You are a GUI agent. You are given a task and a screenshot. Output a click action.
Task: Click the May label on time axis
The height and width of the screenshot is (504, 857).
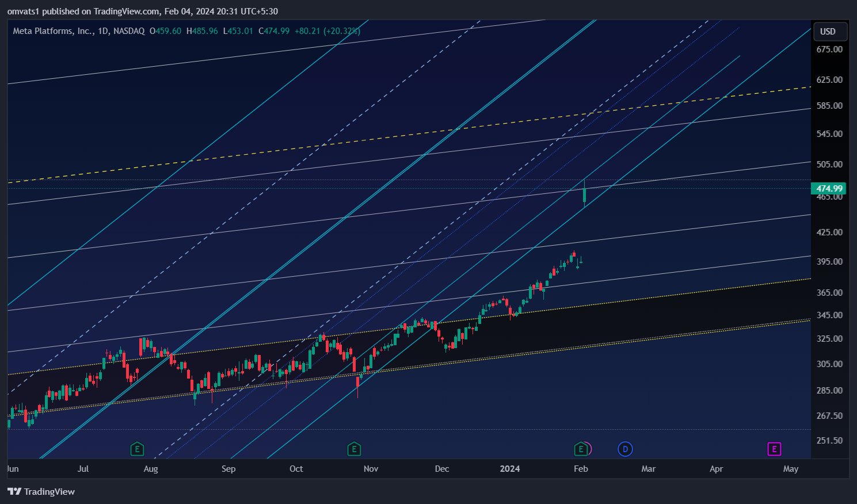tap(791, 469)
